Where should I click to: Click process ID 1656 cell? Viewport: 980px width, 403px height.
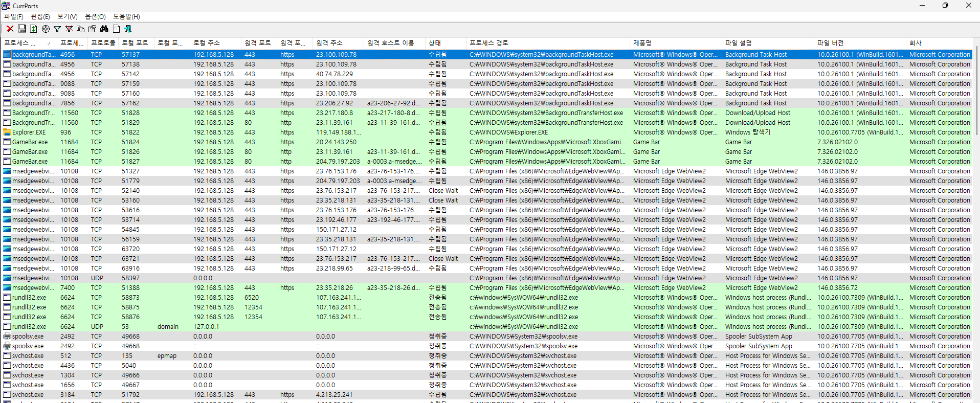pos(68,385)
